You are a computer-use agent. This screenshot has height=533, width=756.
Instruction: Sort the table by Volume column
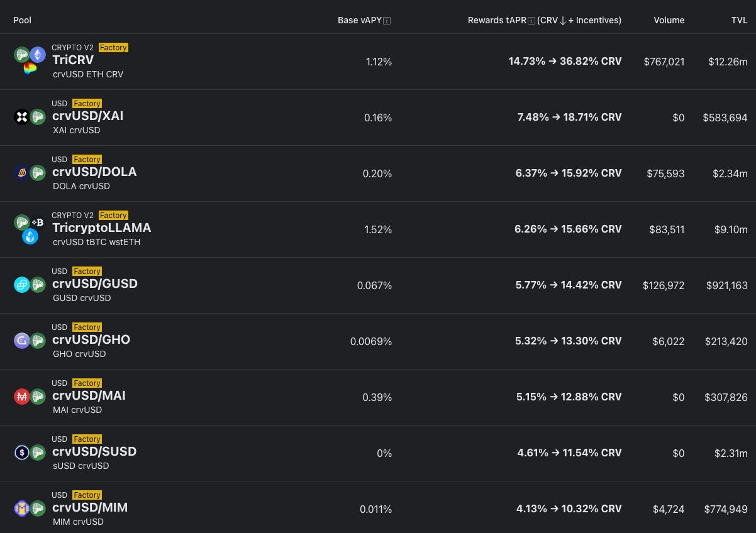(669, 20)
